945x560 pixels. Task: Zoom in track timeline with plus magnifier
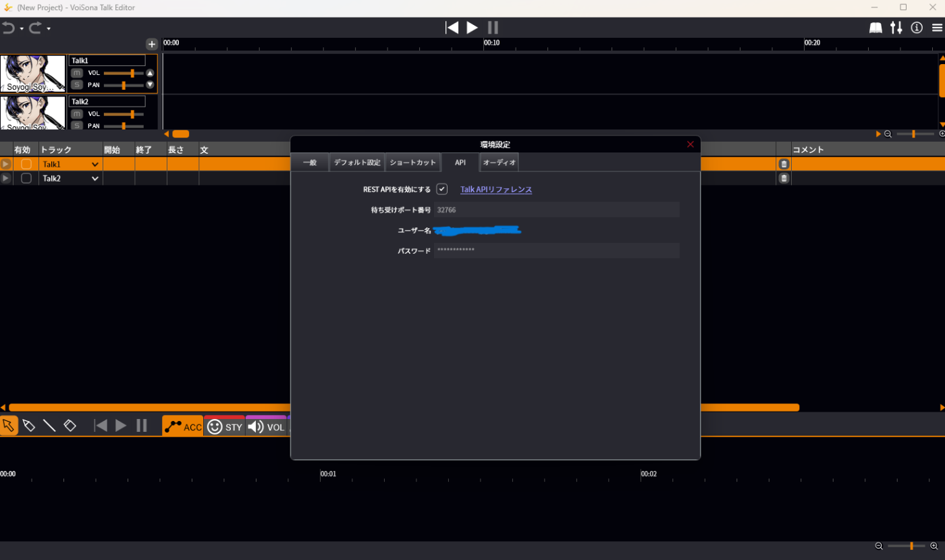(942, 134)
